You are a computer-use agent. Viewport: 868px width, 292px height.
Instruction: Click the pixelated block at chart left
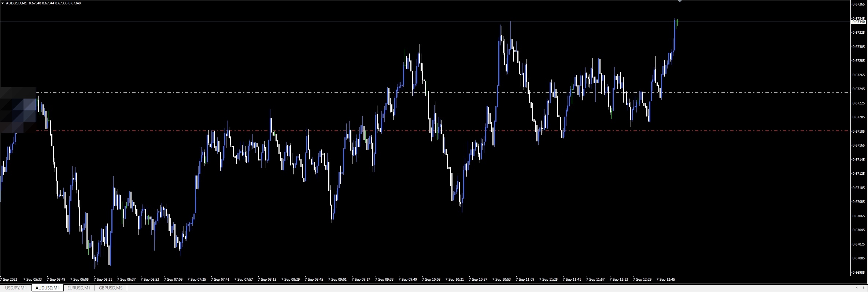pyautogui.click(x=18, y=110)
